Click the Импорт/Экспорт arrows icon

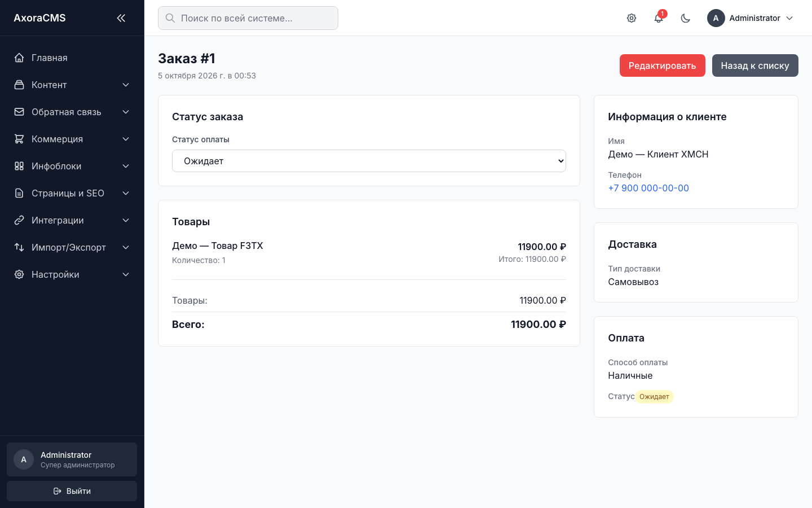pos(19,247)
